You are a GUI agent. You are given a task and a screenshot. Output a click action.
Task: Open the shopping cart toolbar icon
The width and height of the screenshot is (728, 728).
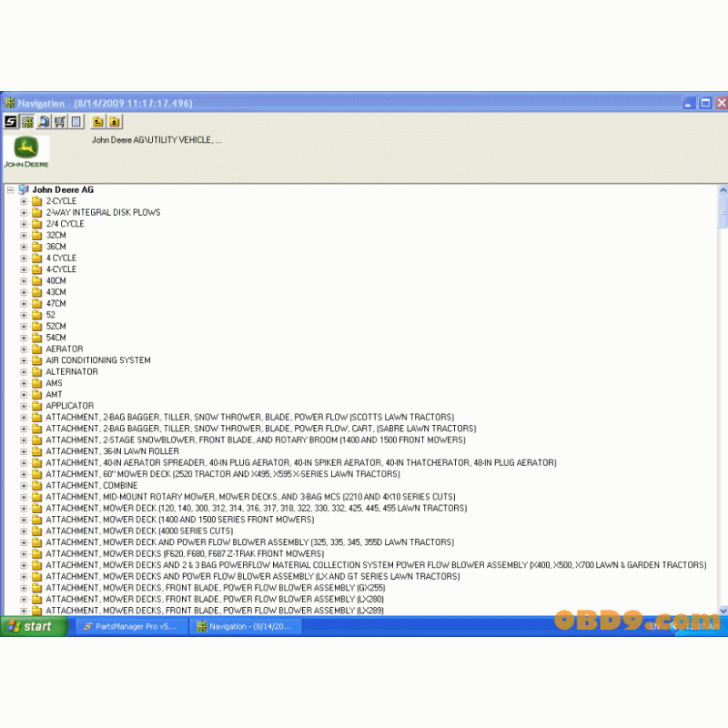pyautogui.click(x=60, y=122)
